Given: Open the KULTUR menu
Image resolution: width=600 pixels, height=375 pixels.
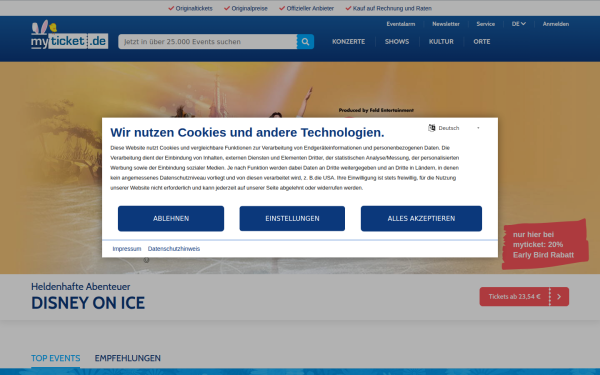Looking at the screenshot, I should point(441,42).
